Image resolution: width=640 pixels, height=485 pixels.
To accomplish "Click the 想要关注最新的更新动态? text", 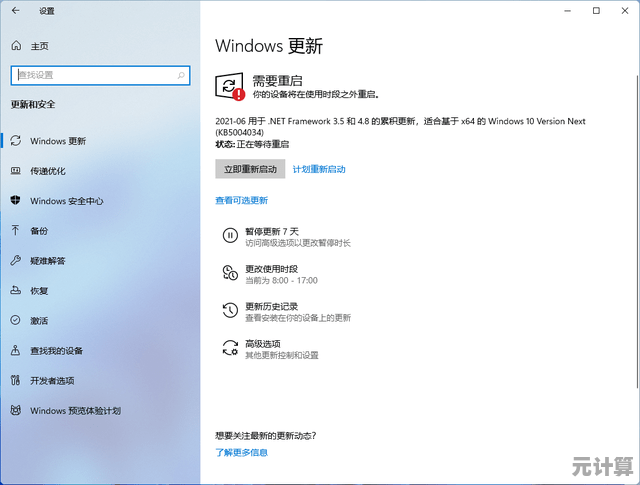I will point(266,436).
